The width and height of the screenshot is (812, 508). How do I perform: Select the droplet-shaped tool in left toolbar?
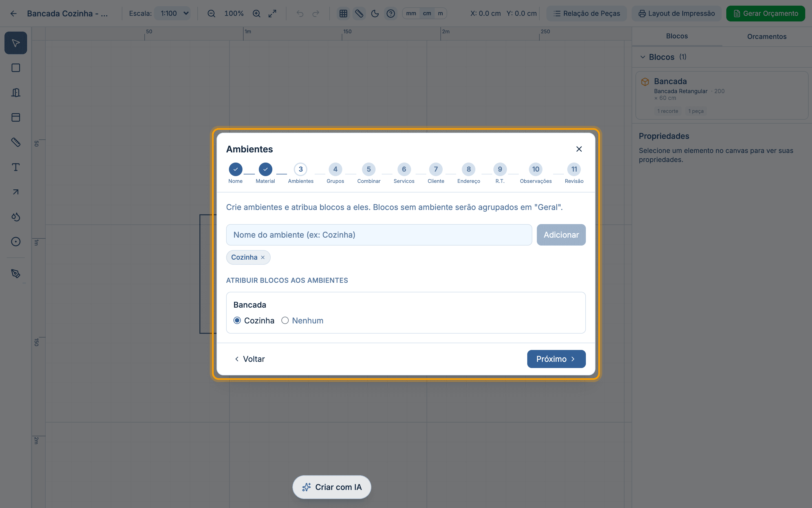click(16, 217)
